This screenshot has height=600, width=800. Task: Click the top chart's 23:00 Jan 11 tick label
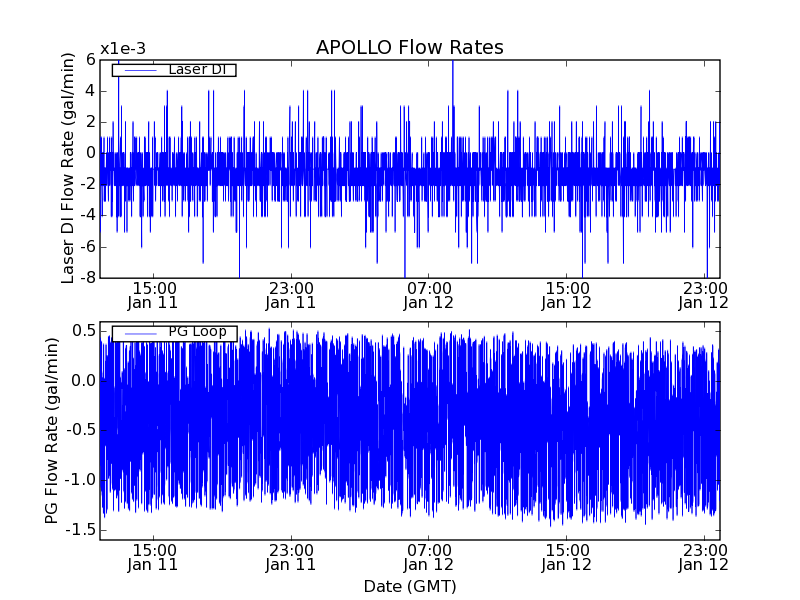coord(291,295)
